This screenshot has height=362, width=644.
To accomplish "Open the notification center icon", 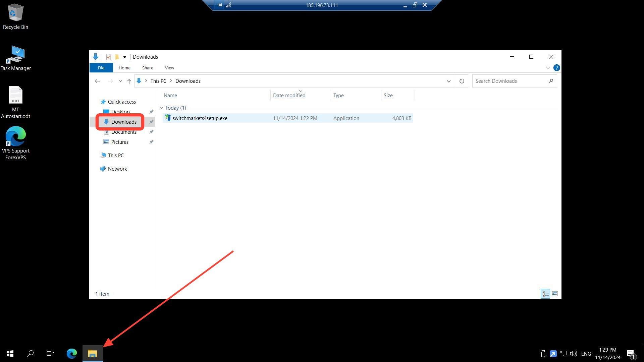I will pyautogui.click(x=631, y=354).
